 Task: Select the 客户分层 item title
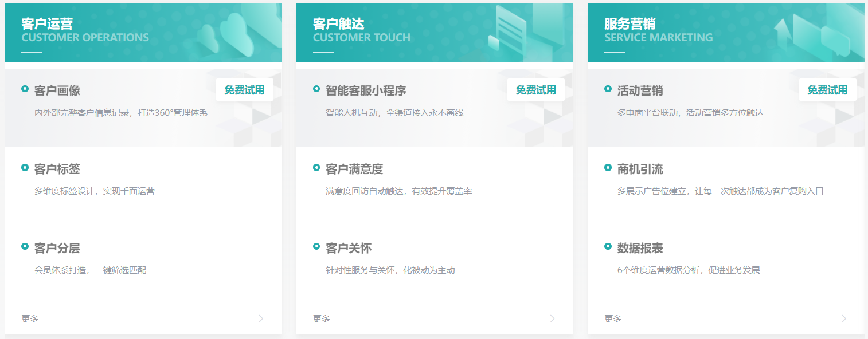pyautogui.click(x=57, y=248)
